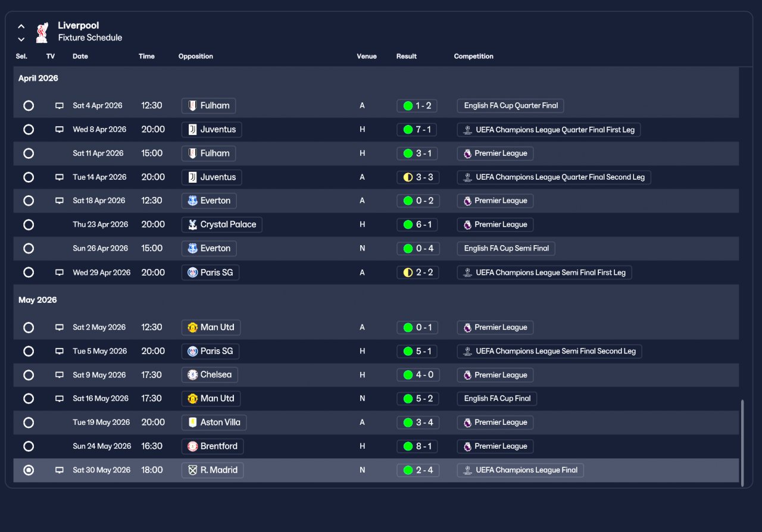This screenshot has height=532, width=762.
Task: Click the down chevron beside Liverpool
Action: (x=21, y=39)
